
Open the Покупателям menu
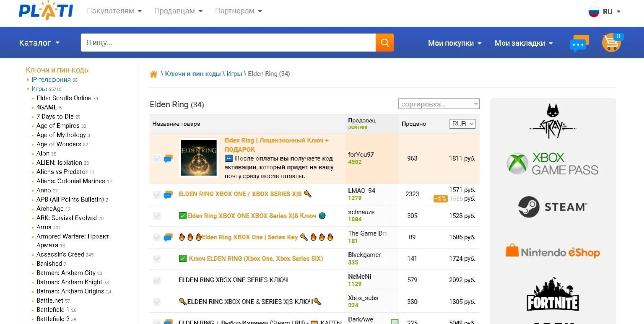tap(114, 11)
